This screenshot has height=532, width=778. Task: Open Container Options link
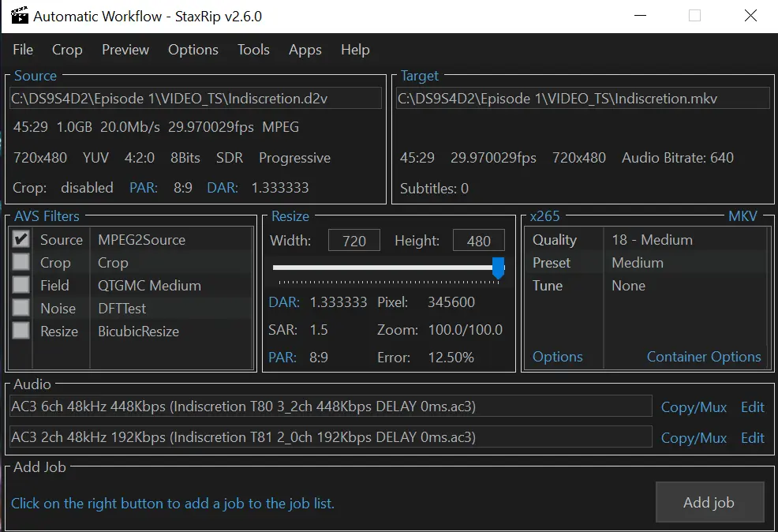(x=704, y=357)
